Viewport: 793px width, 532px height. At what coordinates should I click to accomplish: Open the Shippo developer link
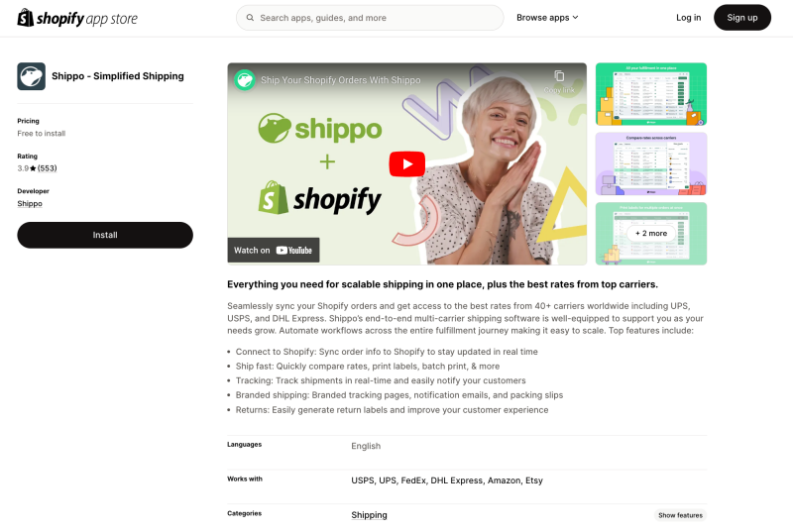click(x=30, y=204)
